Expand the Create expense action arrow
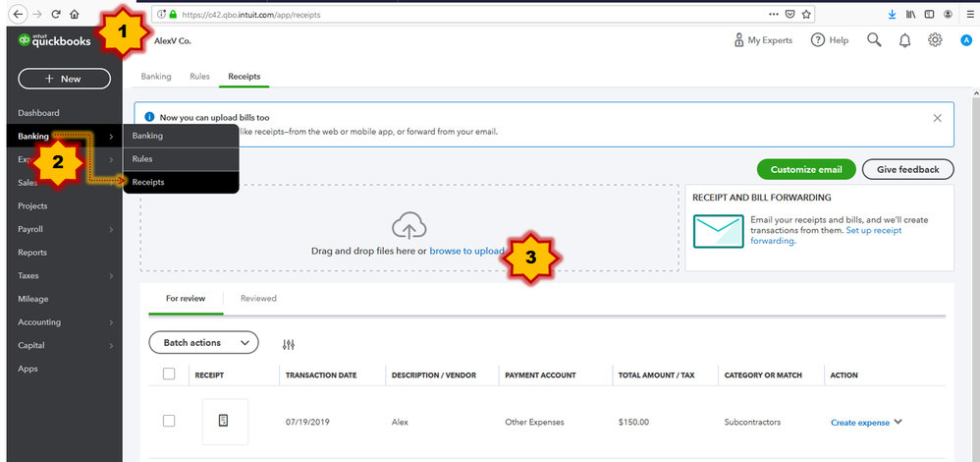Image resolution: width=980 pixels, height=462 pixels. click(x=898, y=422)
